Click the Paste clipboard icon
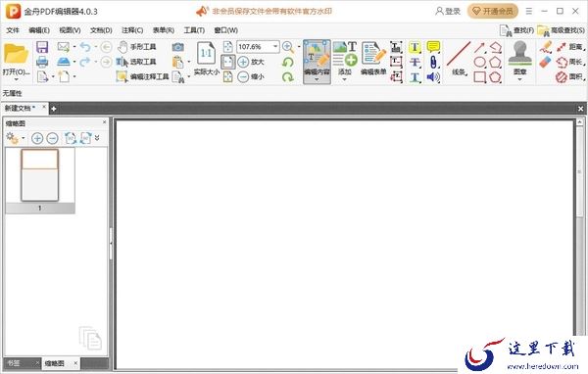The width and height of the screenshot is (588, 374). pos(177,62)
